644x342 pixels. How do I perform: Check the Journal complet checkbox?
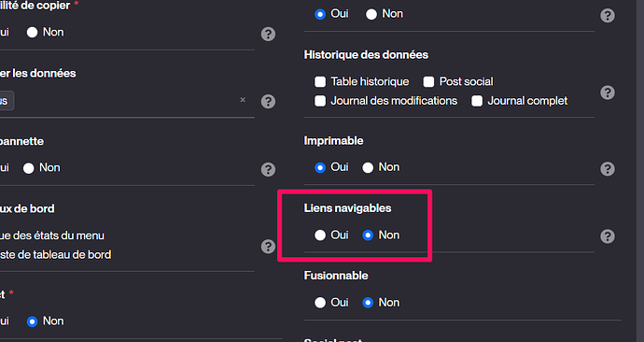click(x=476, y=101)
